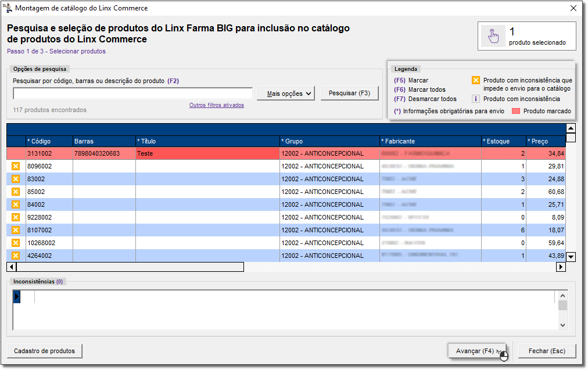The height and width of the screenshot is (370, 588).
Task: Close the catalog assembly window
Action: tap(573, 8)
